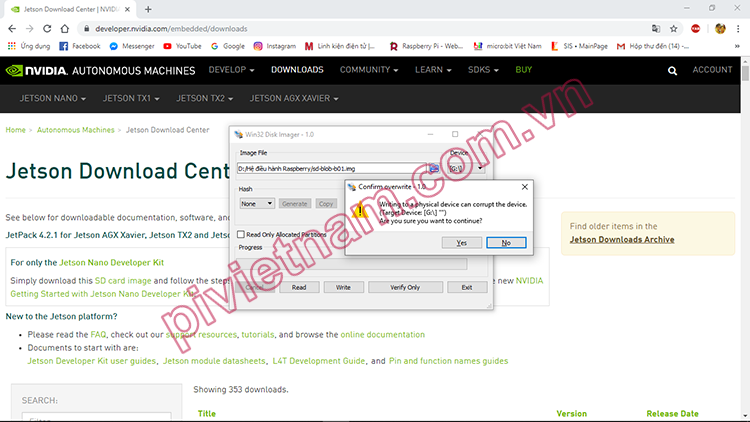This screenshot has height=422, width=750.
Task: Expand JETSON NANO submenu
Action: (53, 98)
